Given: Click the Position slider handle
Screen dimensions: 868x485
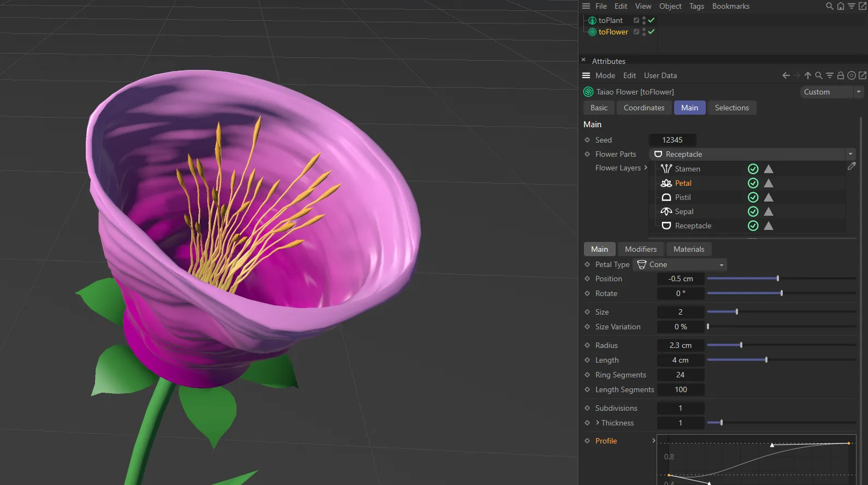Looking at the screenshot, I should [x=778, y=279].
